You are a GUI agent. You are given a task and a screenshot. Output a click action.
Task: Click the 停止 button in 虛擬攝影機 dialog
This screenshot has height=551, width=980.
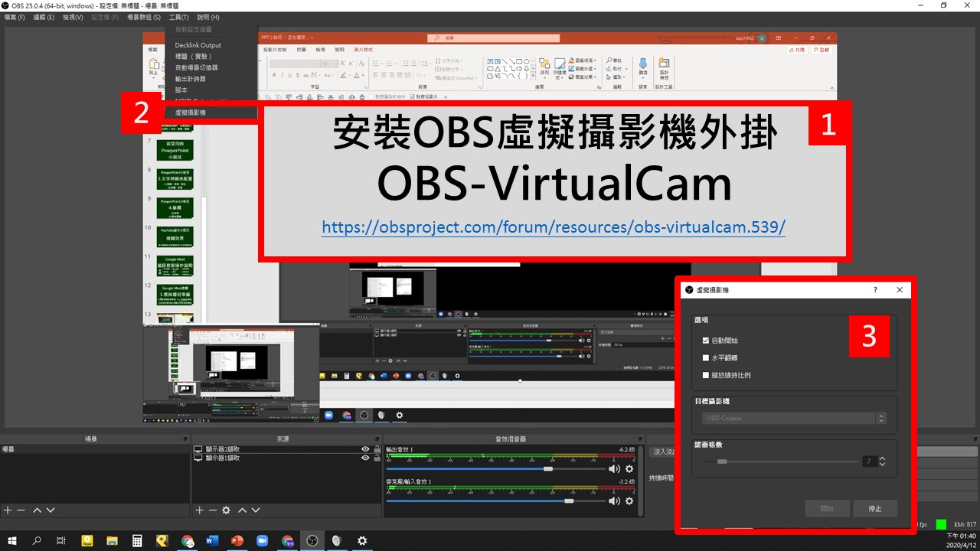click(x=875, y=508)
